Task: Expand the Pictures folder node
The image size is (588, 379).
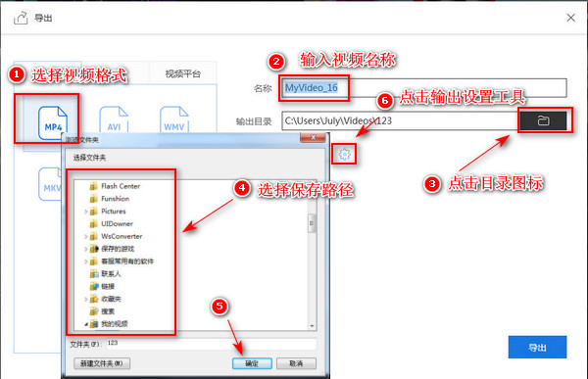Action: point(85,212)
